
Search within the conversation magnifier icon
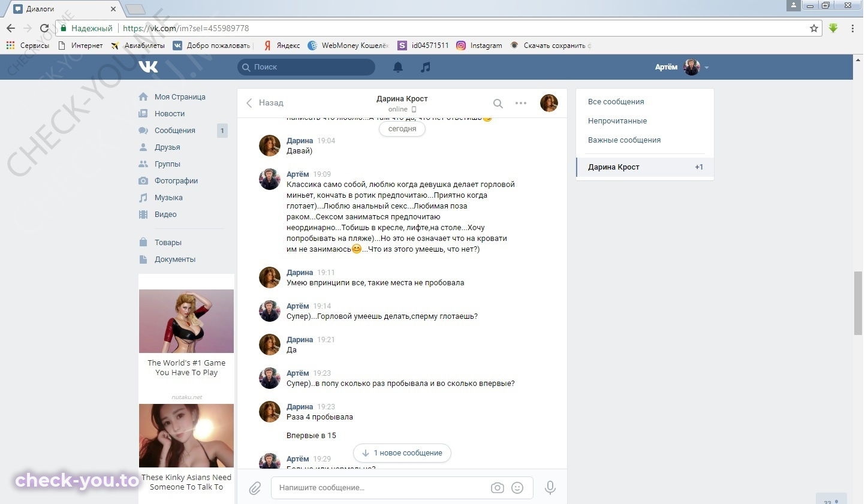click(498, 103)
